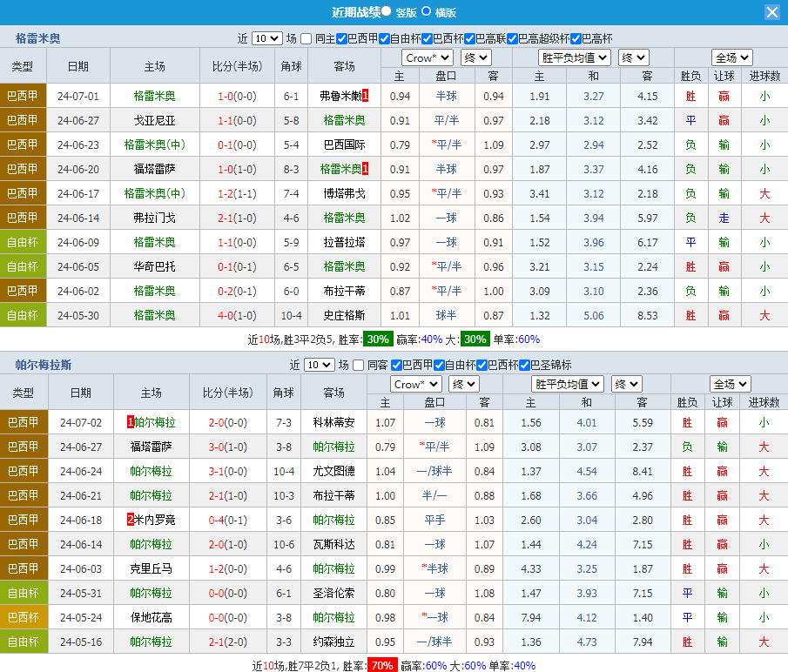This screenshot has height=672, width=788.
Task: Uncheck the 巴高超级杯 competition filter
Action: tap(512, 38)
